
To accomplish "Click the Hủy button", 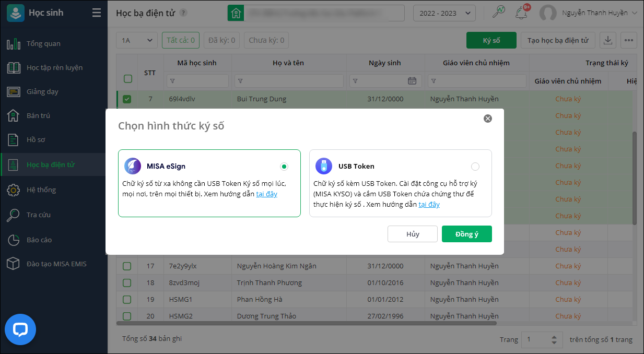I will pos(413,234).
